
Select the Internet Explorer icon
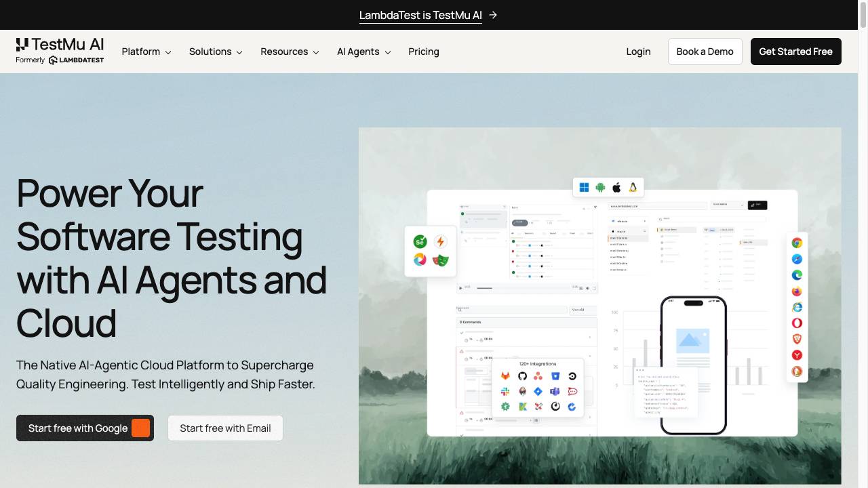point(797,307)
